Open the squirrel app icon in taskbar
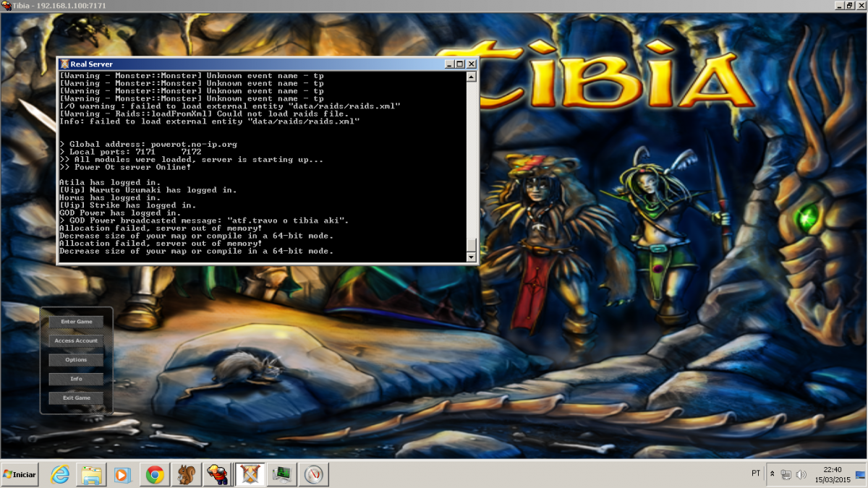This screenshot has width=868, height=488. (x=186, y=474)
